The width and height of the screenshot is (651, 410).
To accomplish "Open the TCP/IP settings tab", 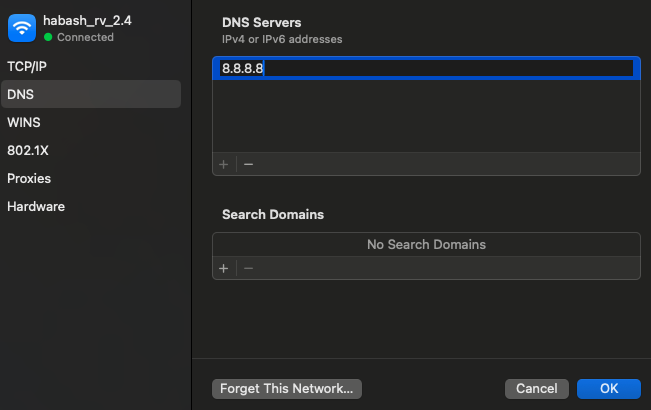I will (x=27, y=66).
